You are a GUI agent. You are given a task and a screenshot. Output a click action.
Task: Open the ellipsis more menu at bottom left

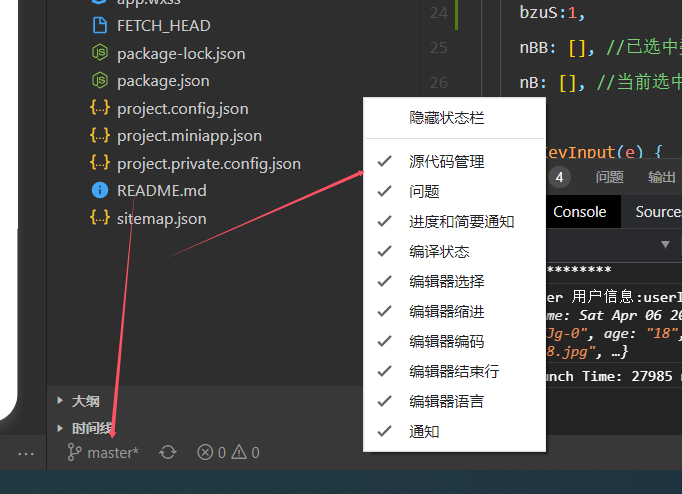(x=26, y=454)
